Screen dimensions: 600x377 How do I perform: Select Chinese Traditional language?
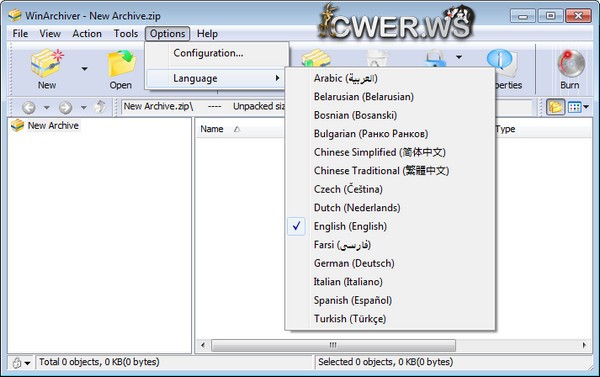coord(390,171)
